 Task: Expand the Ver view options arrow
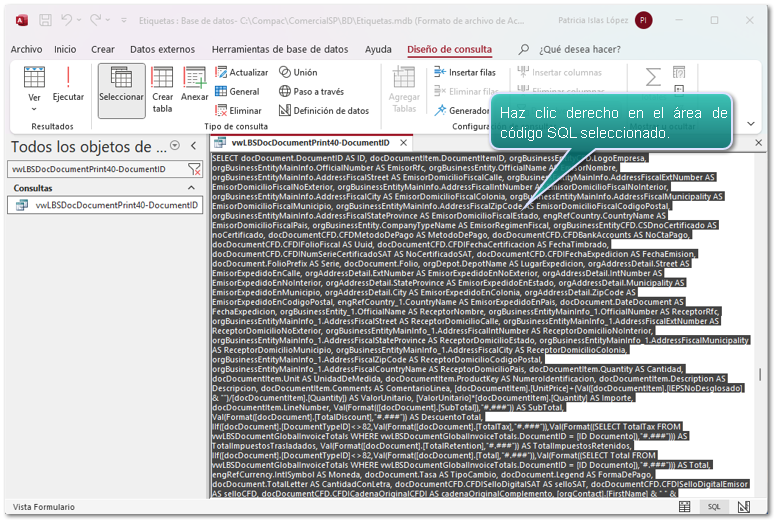click(34, 109)
